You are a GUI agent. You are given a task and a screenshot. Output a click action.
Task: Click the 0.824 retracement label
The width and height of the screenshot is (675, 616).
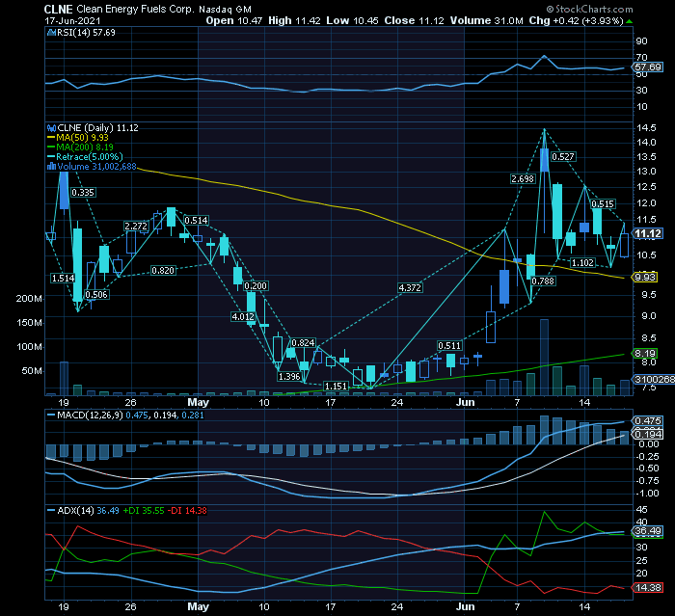pyautogui.click(x=303, y=343)
